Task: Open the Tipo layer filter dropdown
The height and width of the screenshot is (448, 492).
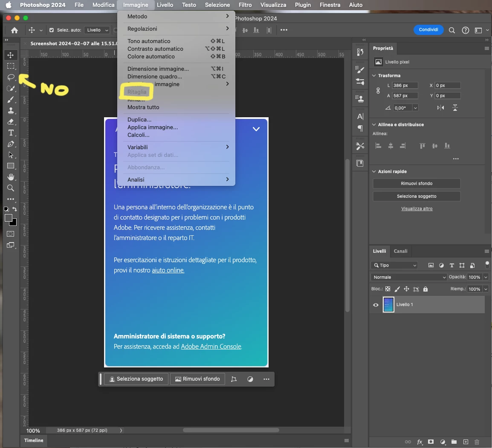Action: pyautogui.click(x=395, y=266)
